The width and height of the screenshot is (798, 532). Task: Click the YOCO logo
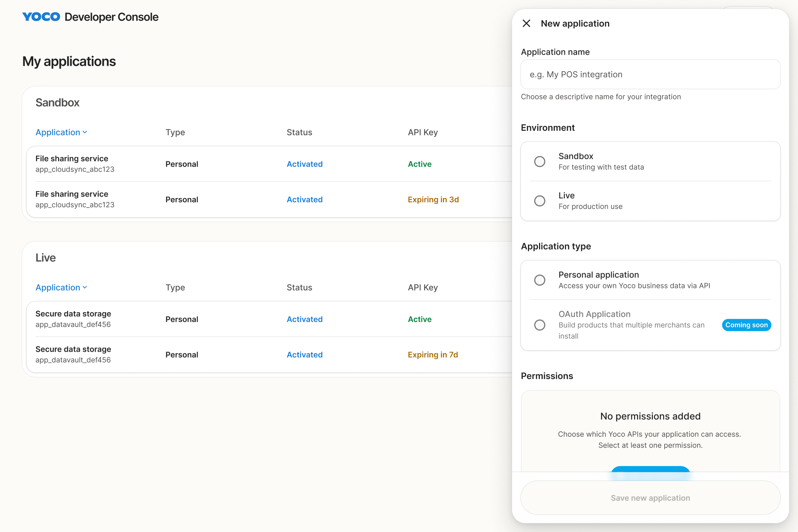(x=41, y=17)
